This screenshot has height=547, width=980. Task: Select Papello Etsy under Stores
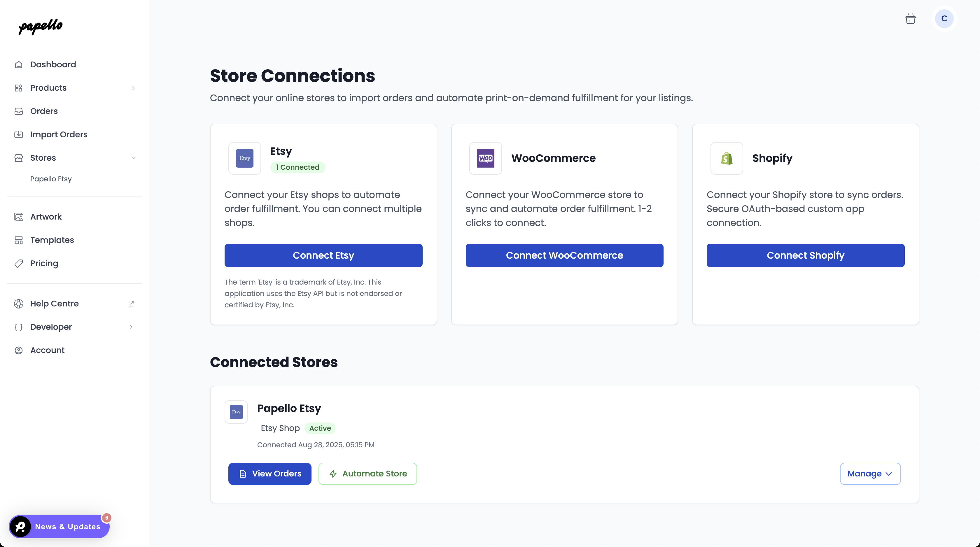point(51,179)
